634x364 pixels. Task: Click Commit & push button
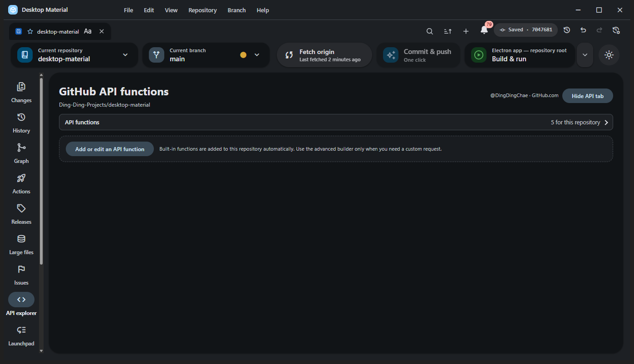coord(418,55)
